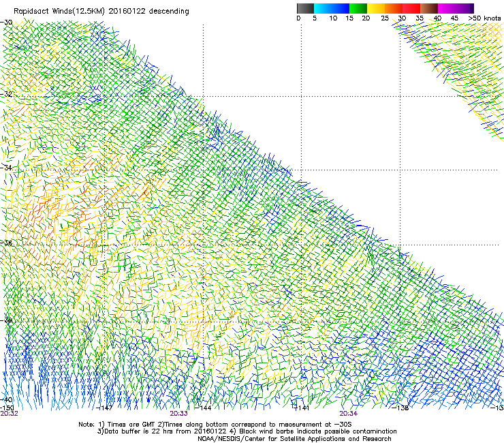Click the 'Data buffer is 22 hrs' note line

pyautogui.click(x=247, y=431)
